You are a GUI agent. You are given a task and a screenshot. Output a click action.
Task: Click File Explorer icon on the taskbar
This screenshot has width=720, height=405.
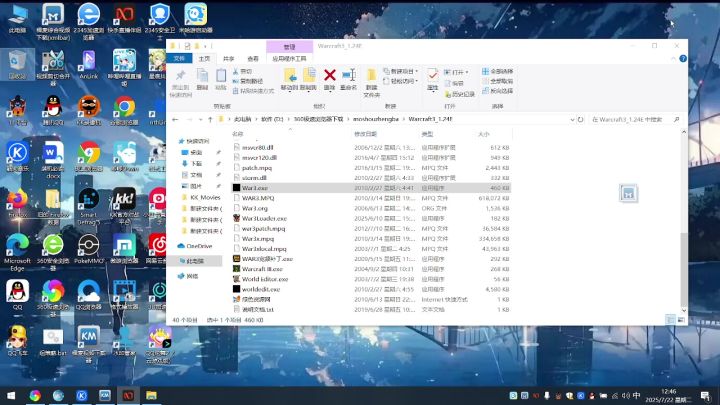coord(151,395)
